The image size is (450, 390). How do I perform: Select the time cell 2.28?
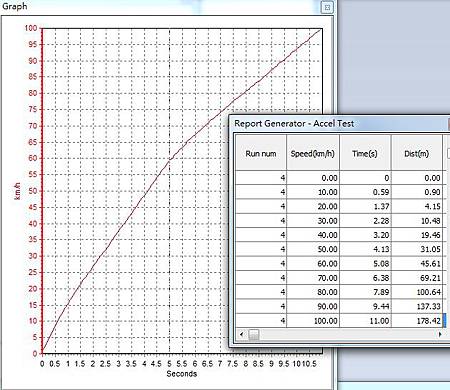click(x=365, y=221)
